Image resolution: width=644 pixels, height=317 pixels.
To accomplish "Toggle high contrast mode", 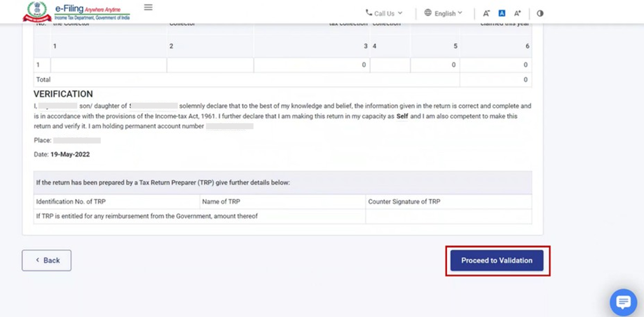I will [x=540, y=13].
